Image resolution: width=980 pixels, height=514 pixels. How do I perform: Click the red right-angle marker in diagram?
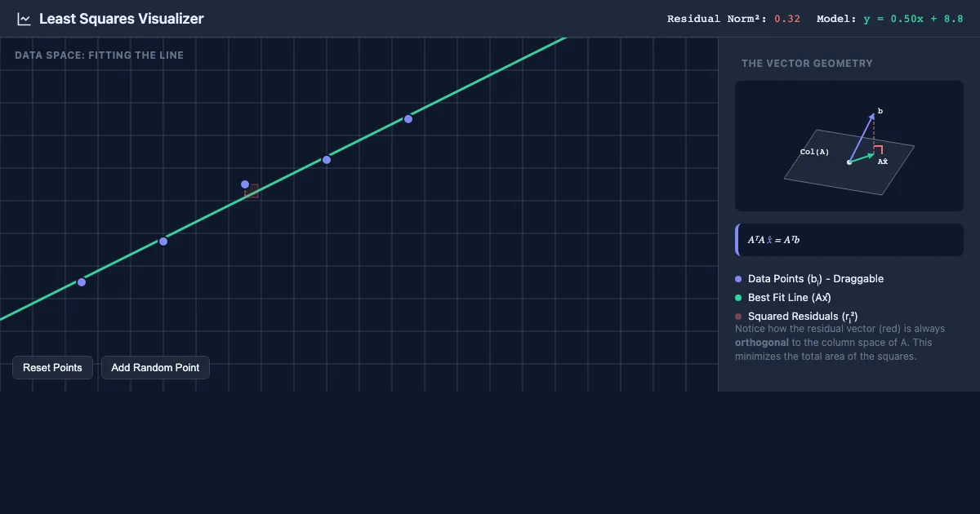tap(878, 150)
